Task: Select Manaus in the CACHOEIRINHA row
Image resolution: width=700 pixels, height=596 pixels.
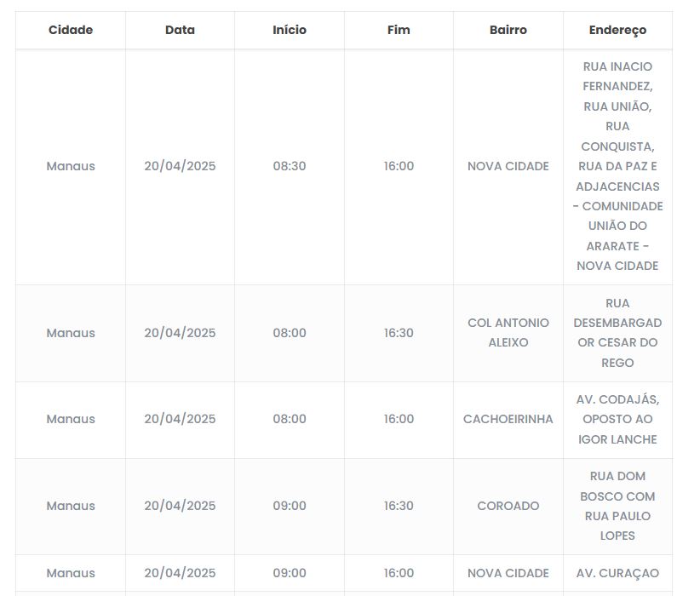Action: [x=71, y=419]
